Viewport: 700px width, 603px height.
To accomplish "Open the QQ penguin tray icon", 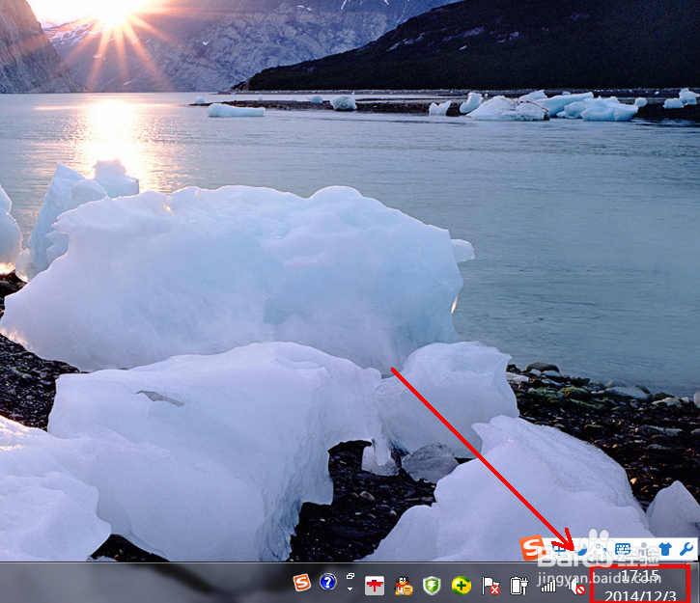I will [x=404, y=586].
